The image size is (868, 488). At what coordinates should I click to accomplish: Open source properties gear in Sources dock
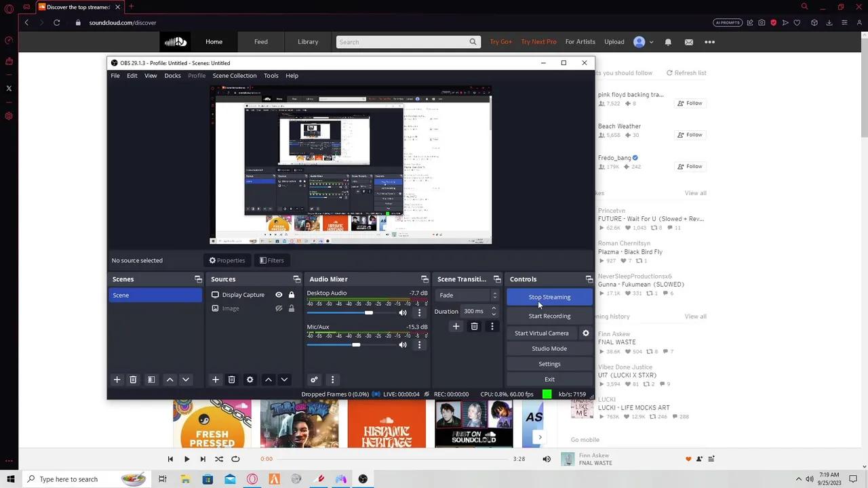(250, 380)
